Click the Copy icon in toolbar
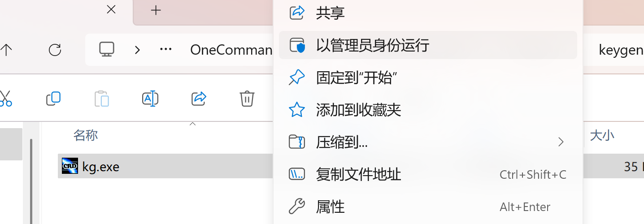The image size is (644, 224). [x=53, y=99]
